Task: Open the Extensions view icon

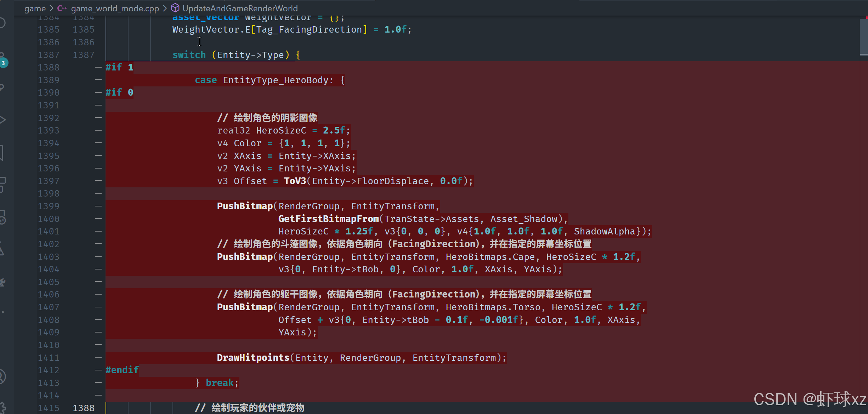Action: click(x=2, y=184)
